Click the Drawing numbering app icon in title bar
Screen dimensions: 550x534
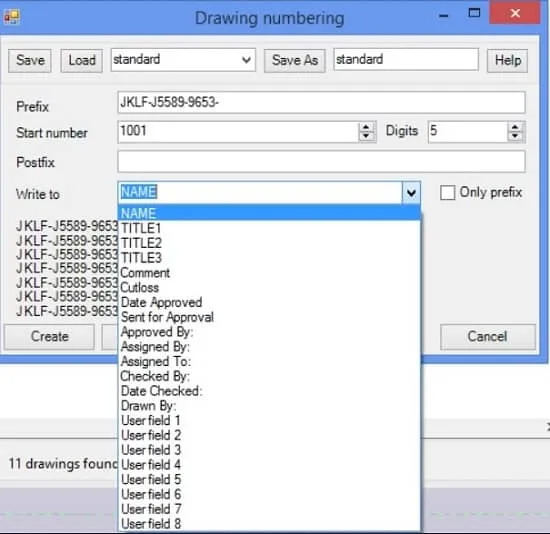click(x=11, y=17)
